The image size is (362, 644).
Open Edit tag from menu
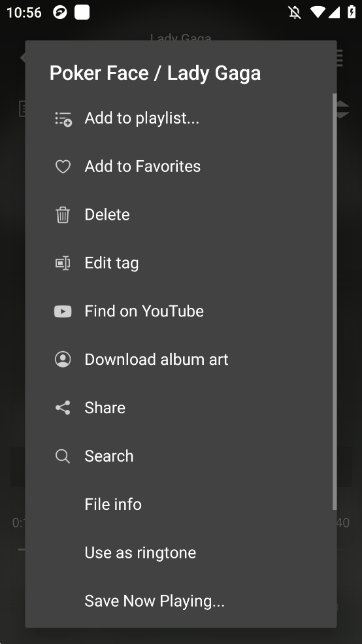pyautogui.click(x=181, y=263)
